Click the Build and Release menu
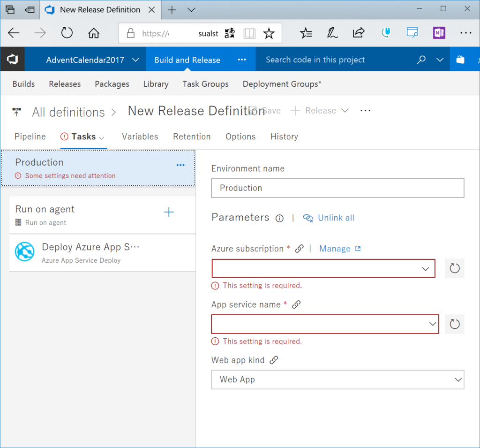 point(187,60)
